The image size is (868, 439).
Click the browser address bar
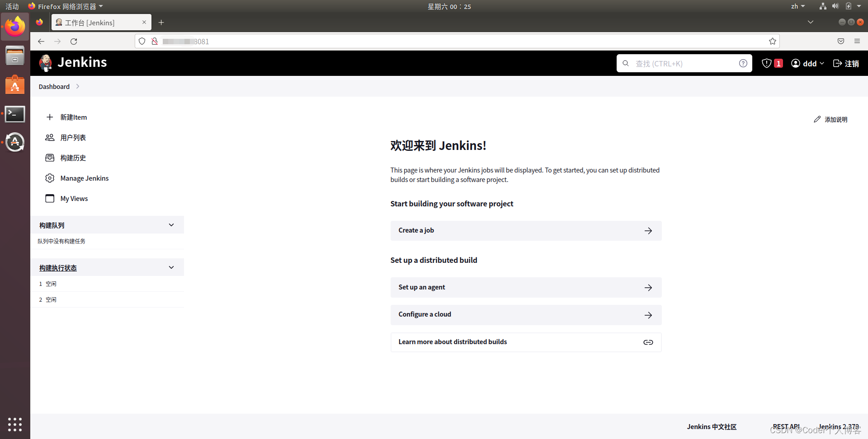click(457, 41)
